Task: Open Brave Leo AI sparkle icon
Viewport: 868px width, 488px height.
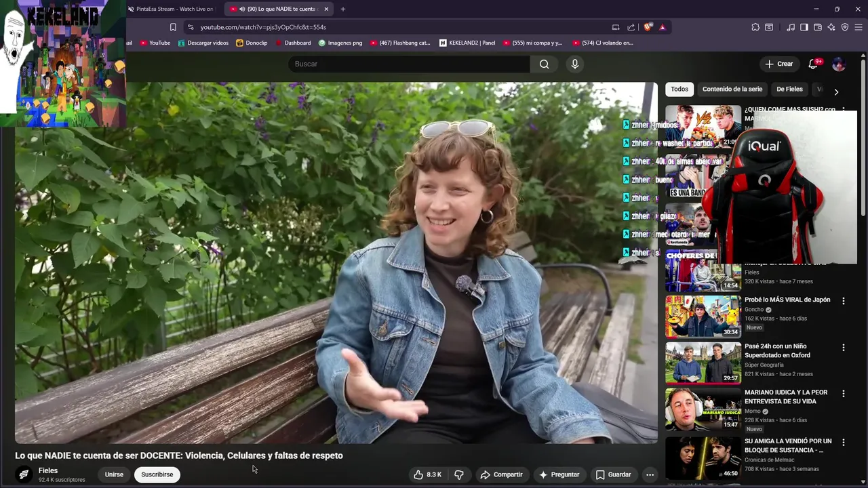Action: click(831, 27)
